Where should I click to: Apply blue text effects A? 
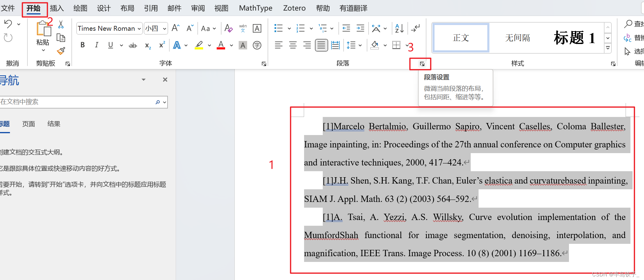coord(177,45)
